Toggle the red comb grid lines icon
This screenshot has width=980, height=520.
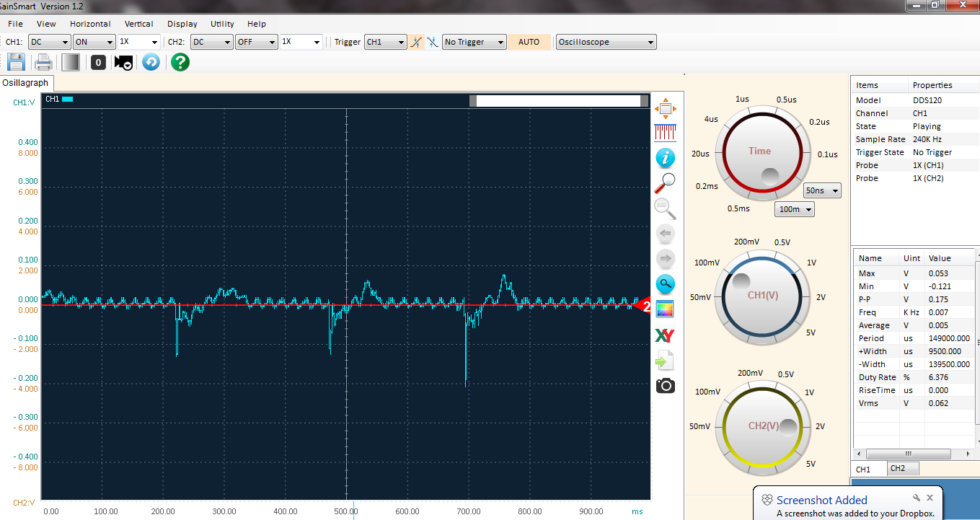coord(665,132)
